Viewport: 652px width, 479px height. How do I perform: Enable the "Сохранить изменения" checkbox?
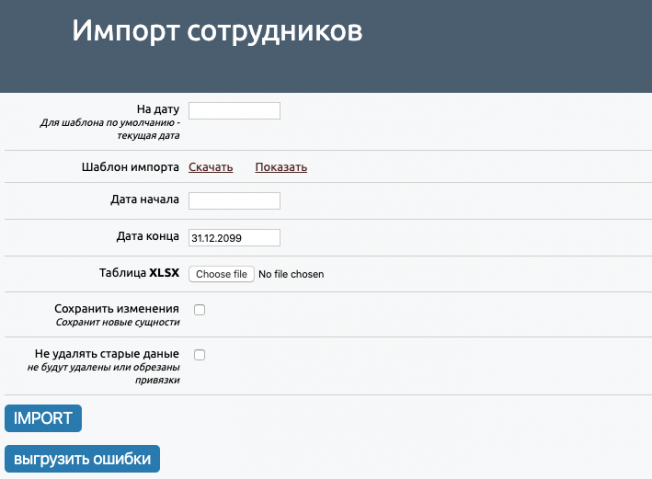(200, 310)
